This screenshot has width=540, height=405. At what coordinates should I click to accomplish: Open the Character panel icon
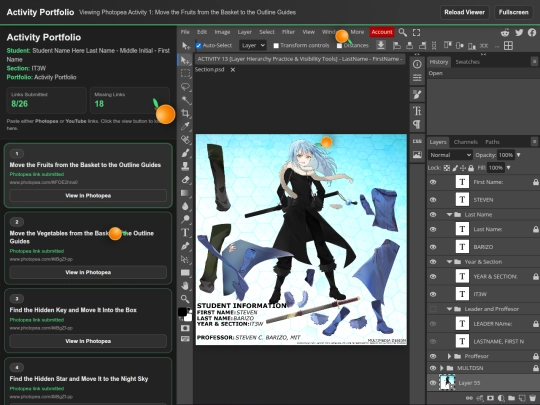point(417,111)
